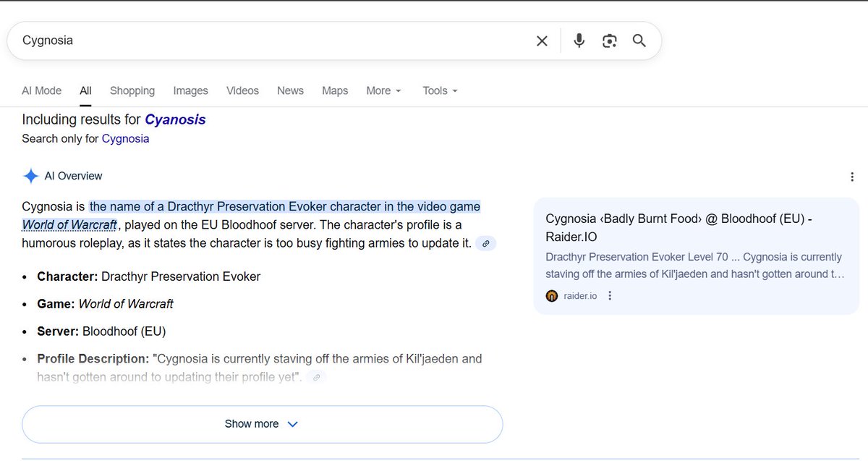Click the 'Game: World of Warcraft' bullet
The width and height of the screenshot is (868, 461).
(x=105, y=304)
